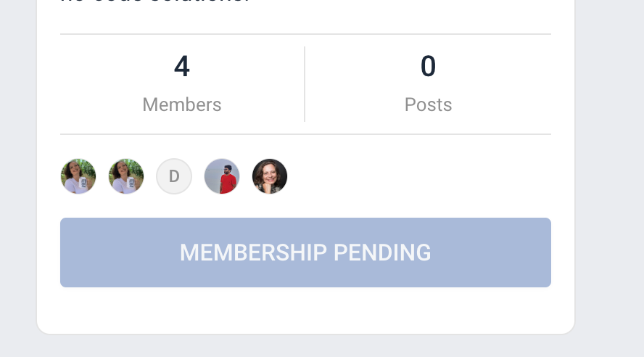This screenshot has height=357, width=644.
Task: Click the card's rounded bottom edge
Action: point(305,334)
